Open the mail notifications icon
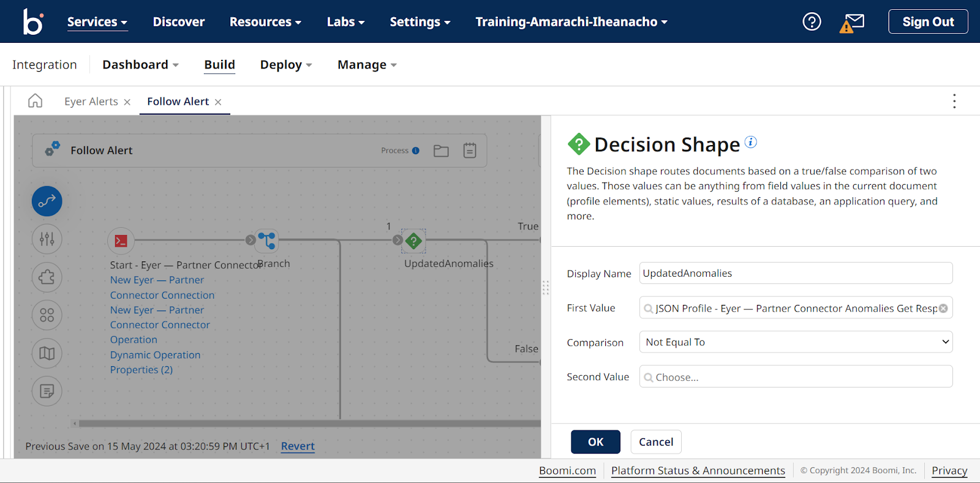Viewport: 980px width, 483px height. [853, 23]
